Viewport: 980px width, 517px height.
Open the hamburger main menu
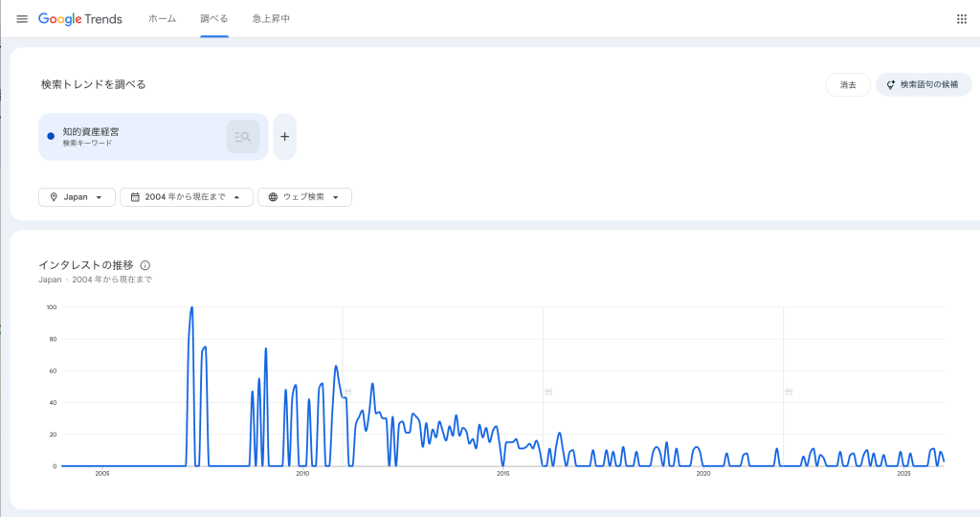click(22, 19)
